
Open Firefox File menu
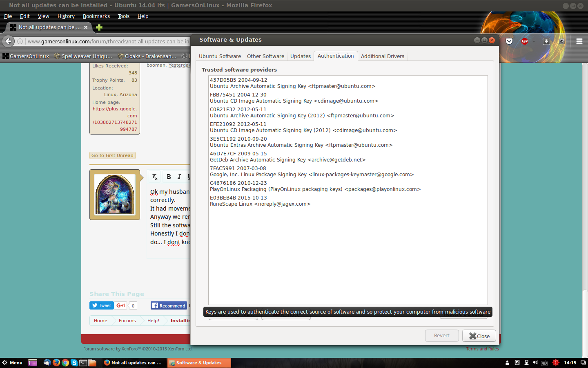click(x=8, y=16)
